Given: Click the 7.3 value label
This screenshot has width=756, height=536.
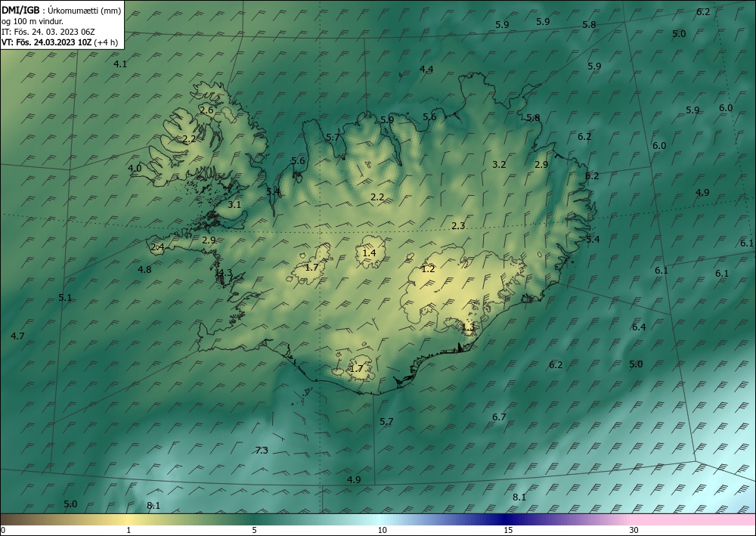Looking at the screenshot, I should [262, 451].
